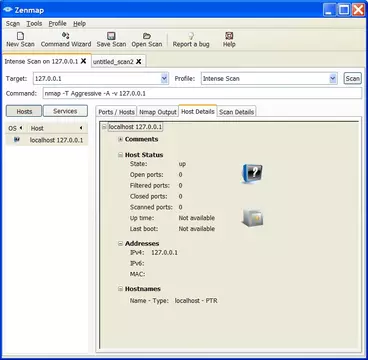Open the Profile dropdown list
Screen dimensions: 368x360
333,79
